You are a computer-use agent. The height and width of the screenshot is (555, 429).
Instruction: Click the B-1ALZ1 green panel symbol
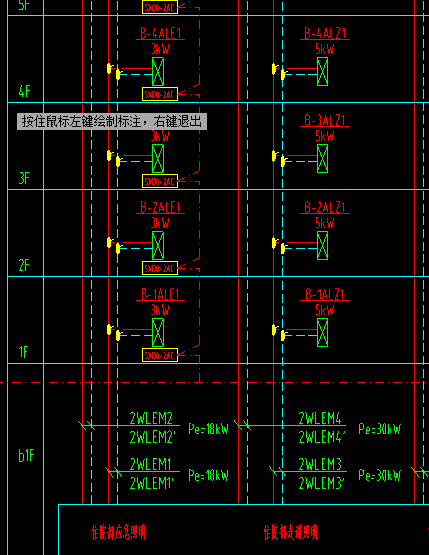(322, 332)
